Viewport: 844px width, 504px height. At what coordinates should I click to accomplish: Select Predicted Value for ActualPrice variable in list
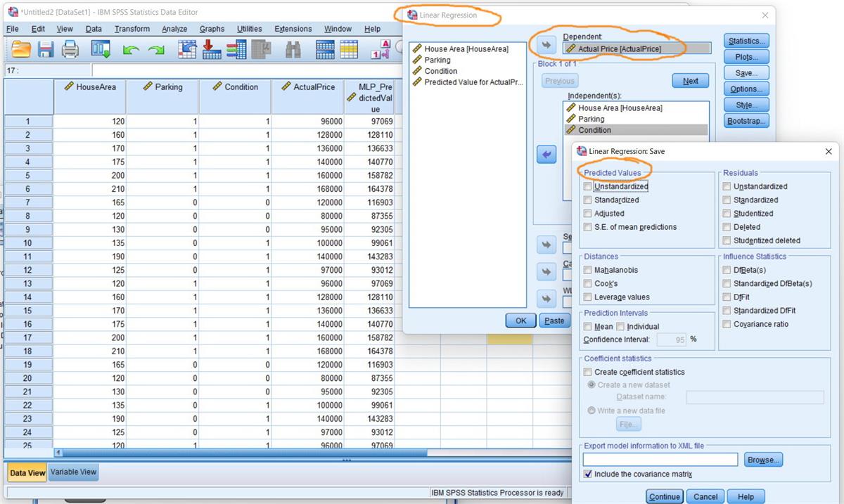(x=473, y=82)
